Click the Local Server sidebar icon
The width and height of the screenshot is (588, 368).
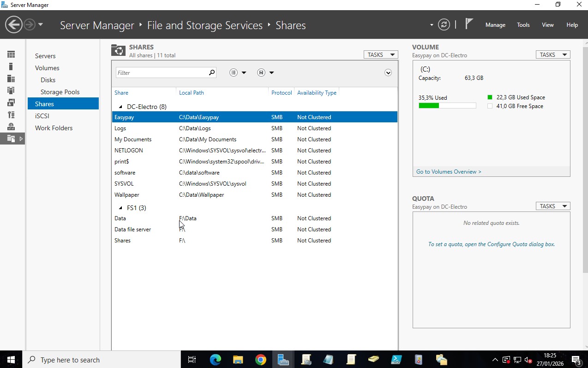(x=11, y=66)
